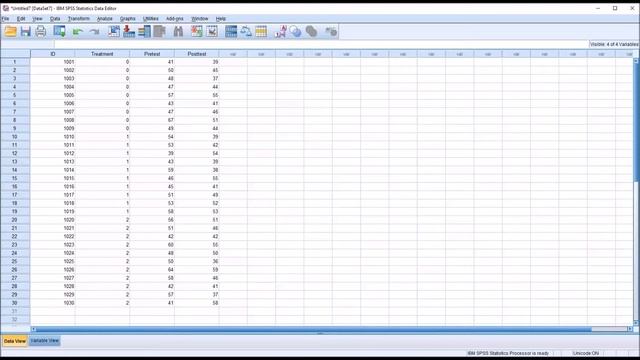Click the Split file icon

coord(231,31)
